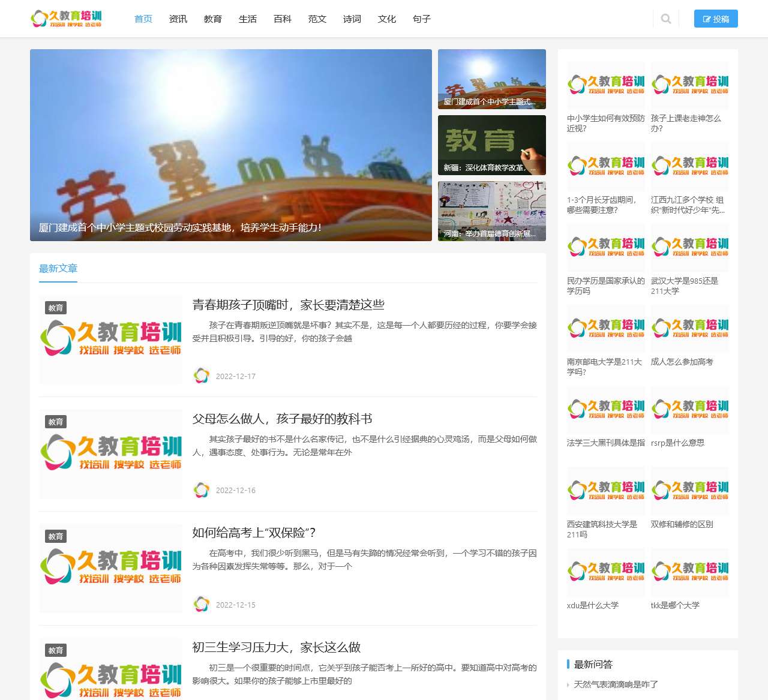This screenshot has width=768, height=700.
Task: Open the 句子 menu item
Action: [422, 19]
